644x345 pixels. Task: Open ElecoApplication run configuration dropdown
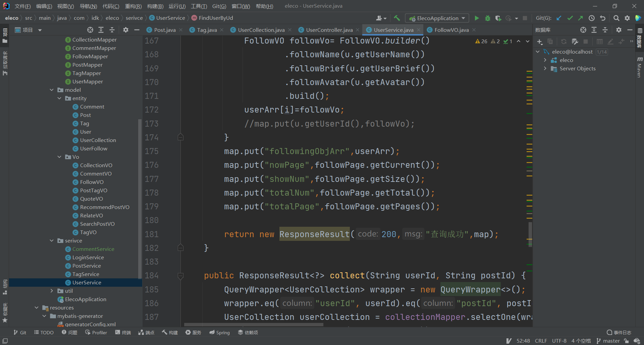(x=437, y=18)
